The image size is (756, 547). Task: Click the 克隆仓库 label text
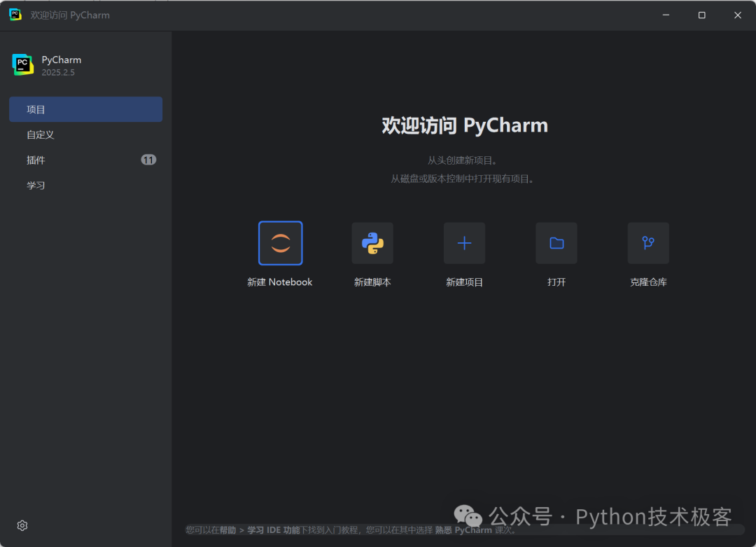coord(648,282)
